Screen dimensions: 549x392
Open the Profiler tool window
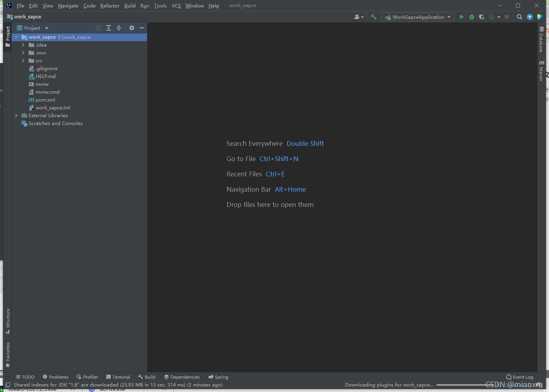[87, 377]
